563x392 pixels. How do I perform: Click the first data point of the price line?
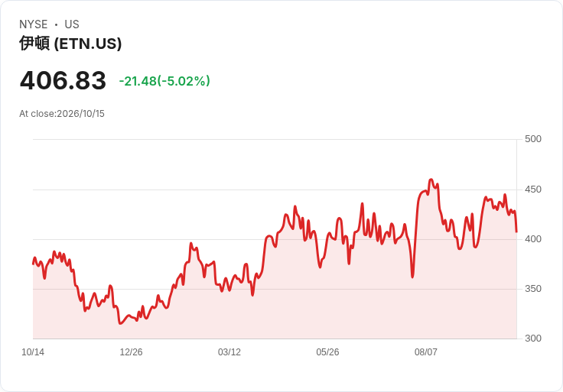point(33,264)
